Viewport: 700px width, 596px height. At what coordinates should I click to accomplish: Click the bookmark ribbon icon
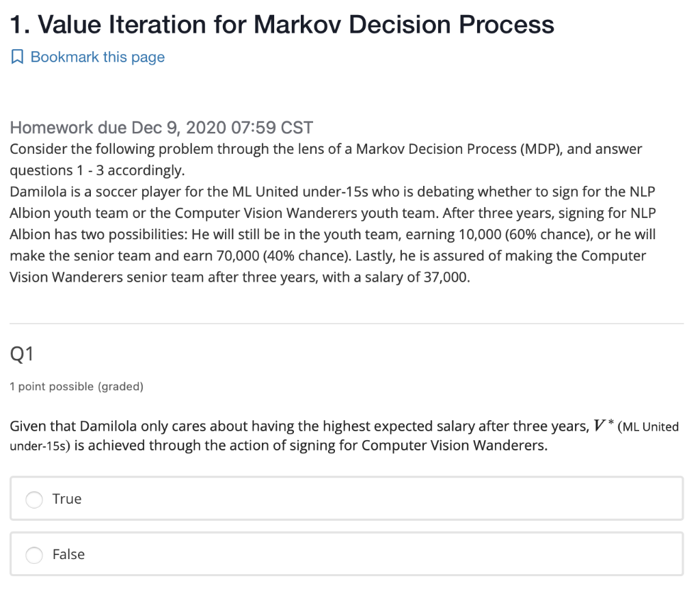[17, 56]
